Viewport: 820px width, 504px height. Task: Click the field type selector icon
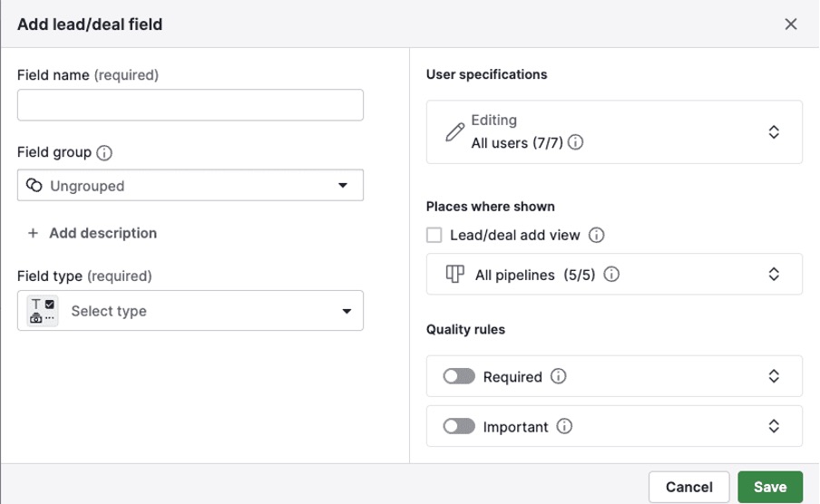pos(43,311)
